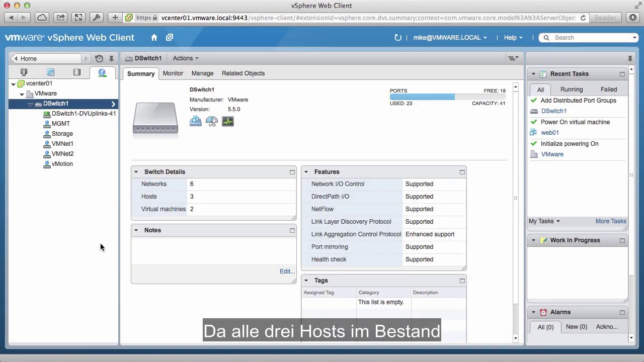Open the Help dropdown menu
Viewport: 644px width, 362px height.
513,38
